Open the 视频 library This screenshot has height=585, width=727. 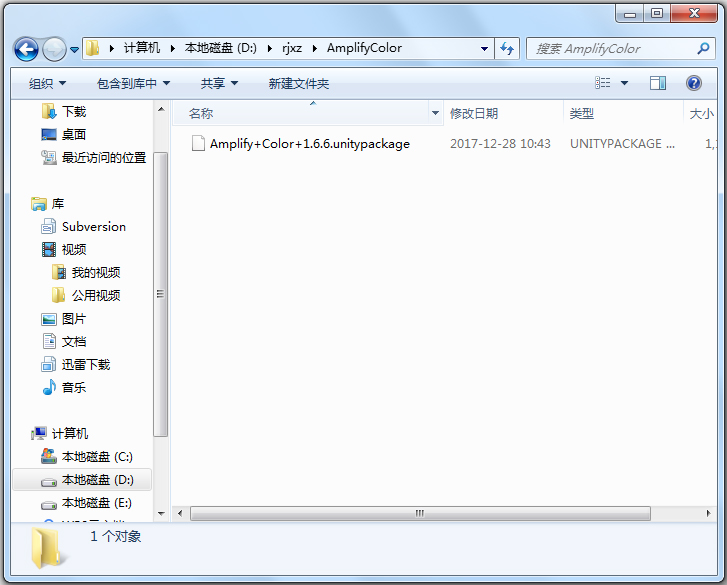pyautogui.click(x=74, y=249)
